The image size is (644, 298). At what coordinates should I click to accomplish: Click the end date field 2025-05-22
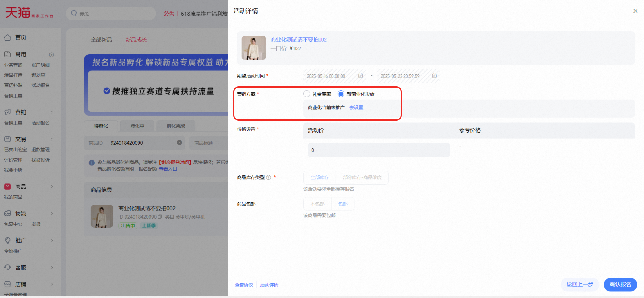click(408, 76)
